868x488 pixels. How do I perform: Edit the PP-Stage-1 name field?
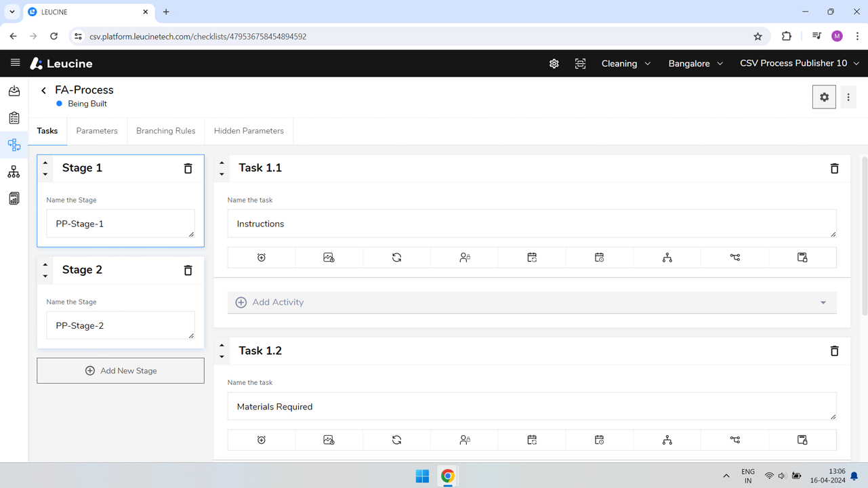121,224
